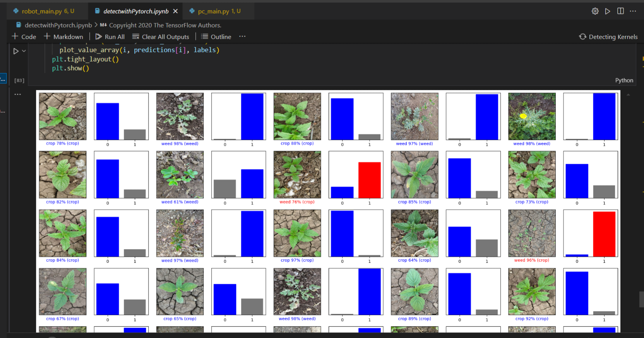The image size is (644, 338).
Task: Switch to the pc_main.py tab
Action: pos(215,11)
